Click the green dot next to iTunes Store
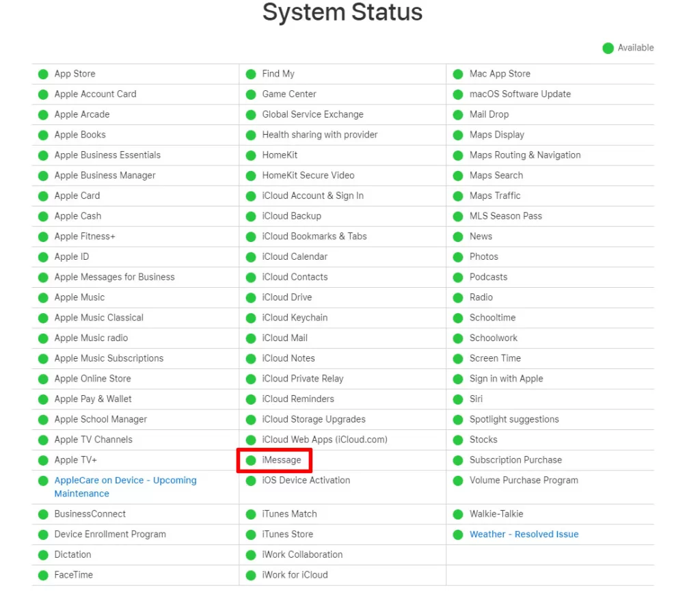This screenshot has width=700, height=592. [251, 535]
